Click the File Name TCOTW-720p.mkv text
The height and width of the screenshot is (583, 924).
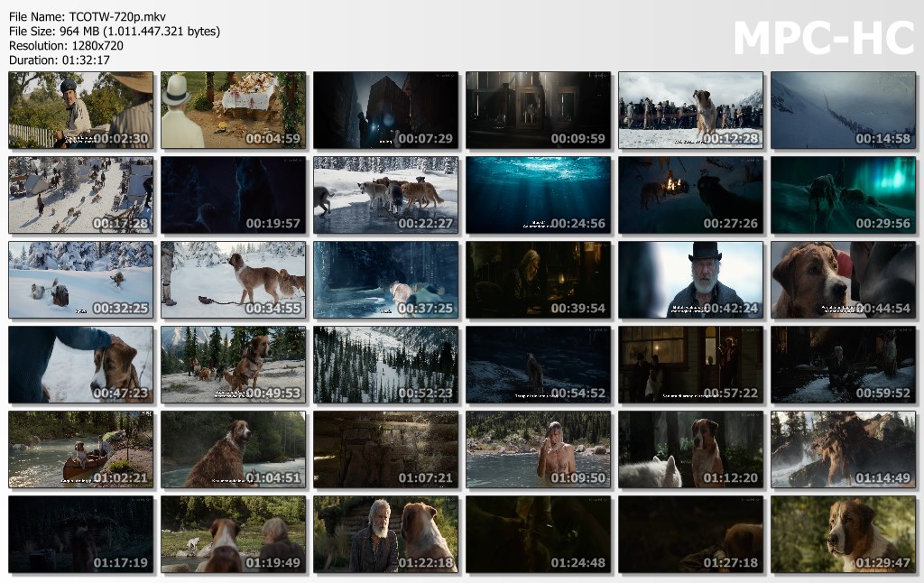88,16
